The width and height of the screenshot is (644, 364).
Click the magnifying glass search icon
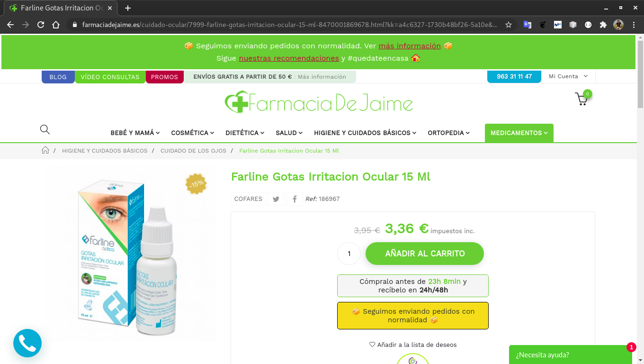(x=45, y=129)
